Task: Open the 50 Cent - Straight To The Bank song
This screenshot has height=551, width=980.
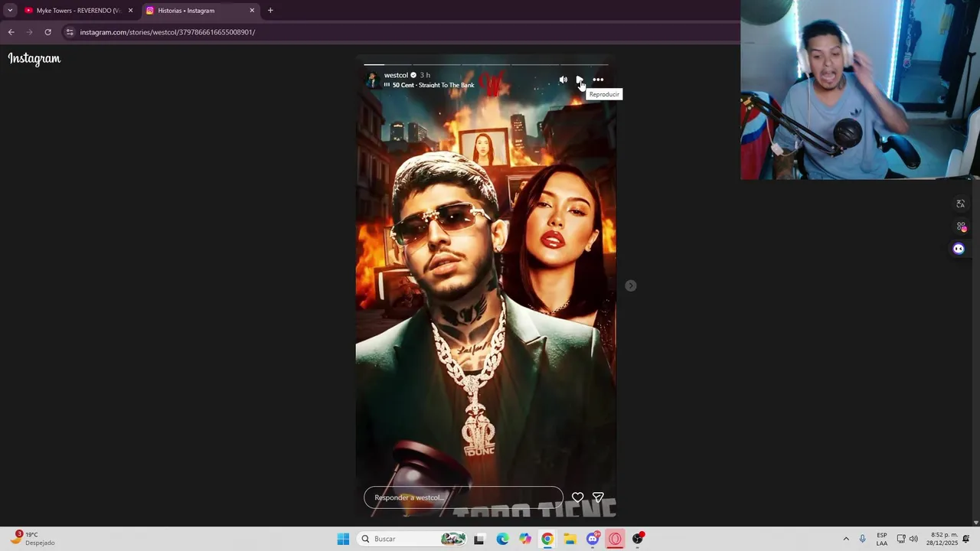Action: 433,85
